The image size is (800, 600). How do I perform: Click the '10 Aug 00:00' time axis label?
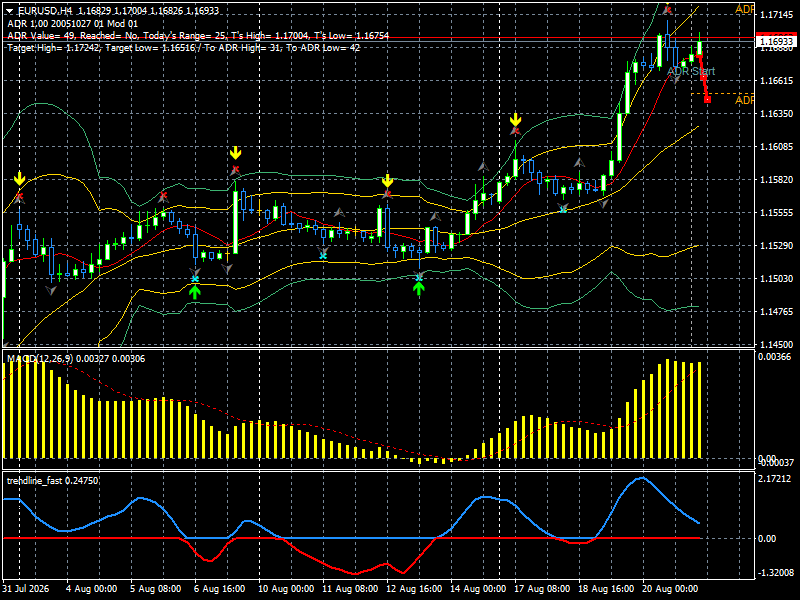[x=285, y=589]
